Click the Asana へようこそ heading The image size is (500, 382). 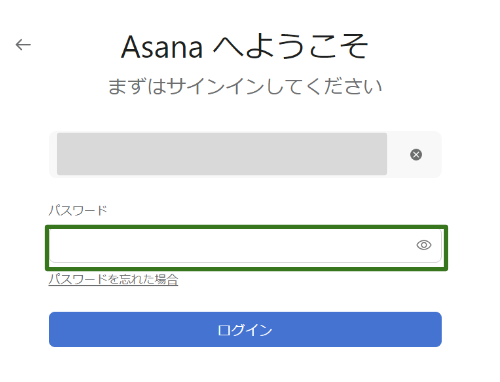[x=244, y=47]
